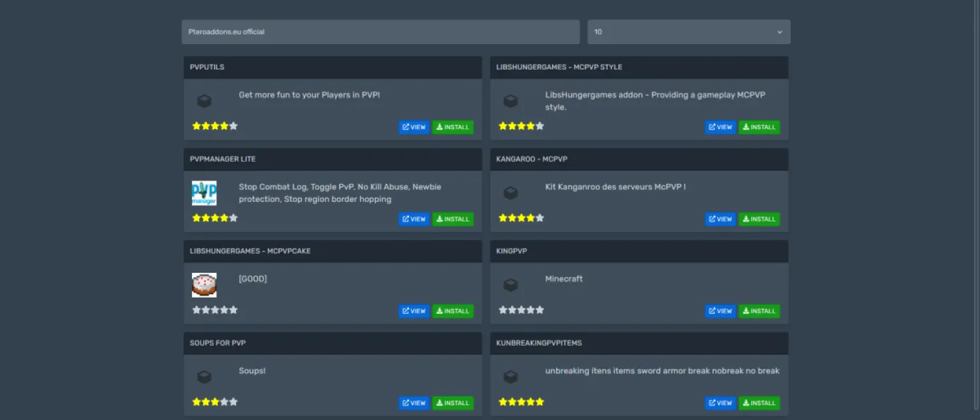980x420 pixels.
Task: Install KANGAROO - MCPVP
Action: (759, 219)
